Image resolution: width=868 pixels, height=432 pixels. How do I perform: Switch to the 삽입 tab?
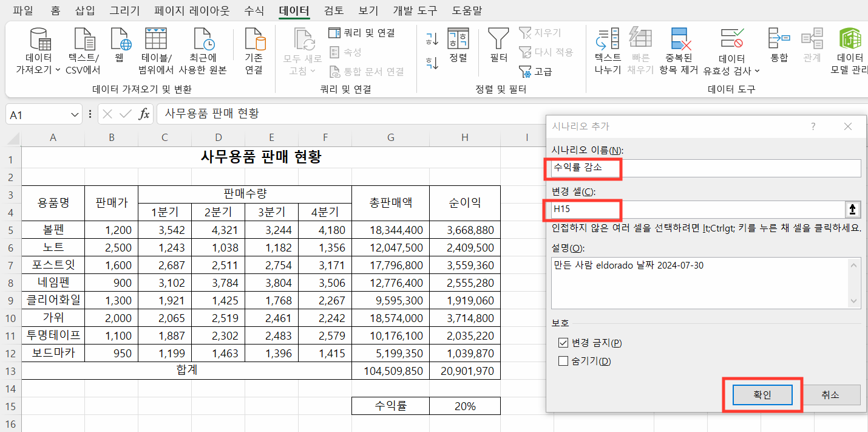(85, 10)
